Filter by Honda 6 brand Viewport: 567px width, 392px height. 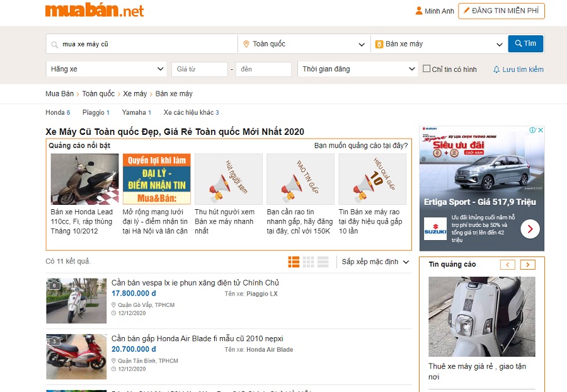(x=58, y=112)
